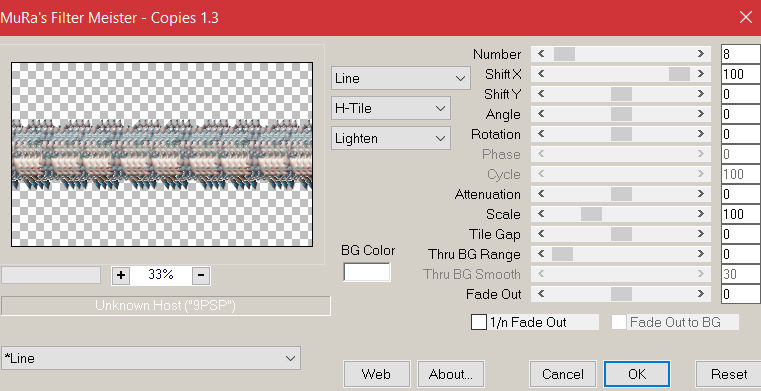The width and height of the screenshot is (761, 391).
Task: Increase Number with right arrow
Action: point(701,54)
